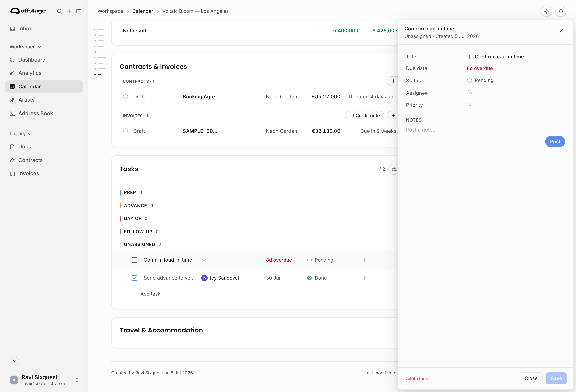
Task: Open Artists page
Action: (44, 100)
